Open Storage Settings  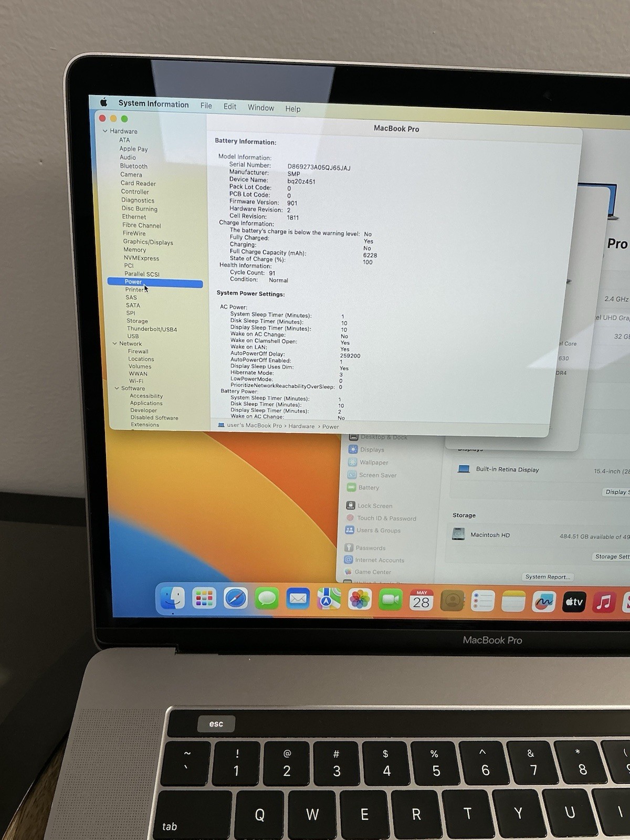pyautogui.click(x=612, y=556)
